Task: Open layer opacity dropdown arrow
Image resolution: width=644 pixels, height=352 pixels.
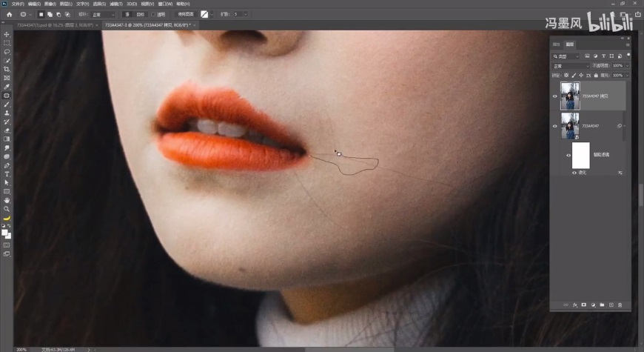Action: (x=627, y=66)
